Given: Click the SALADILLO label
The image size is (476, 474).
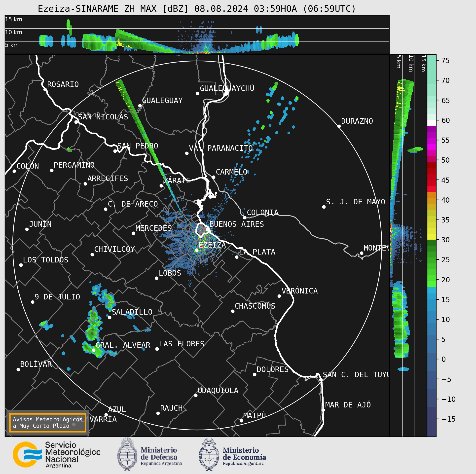Looking at the screenshot, I should tap(132, 312).
